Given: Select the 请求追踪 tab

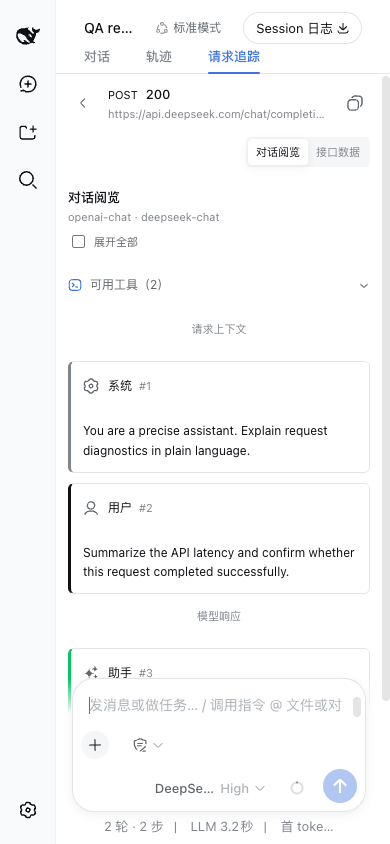Looking at the screenshot, I should pyautogui.click(x=234, y=57).
